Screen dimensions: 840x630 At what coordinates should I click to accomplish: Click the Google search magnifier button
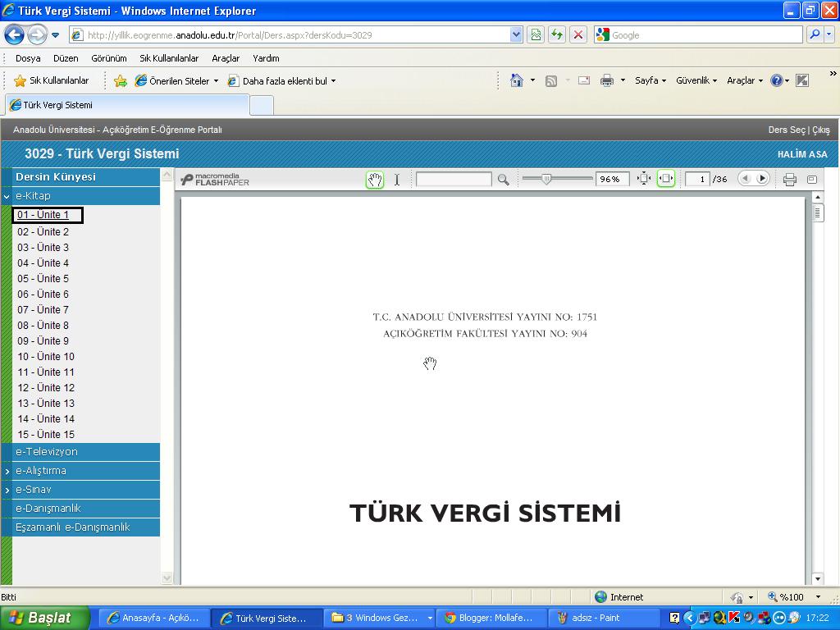coord(815,34)
